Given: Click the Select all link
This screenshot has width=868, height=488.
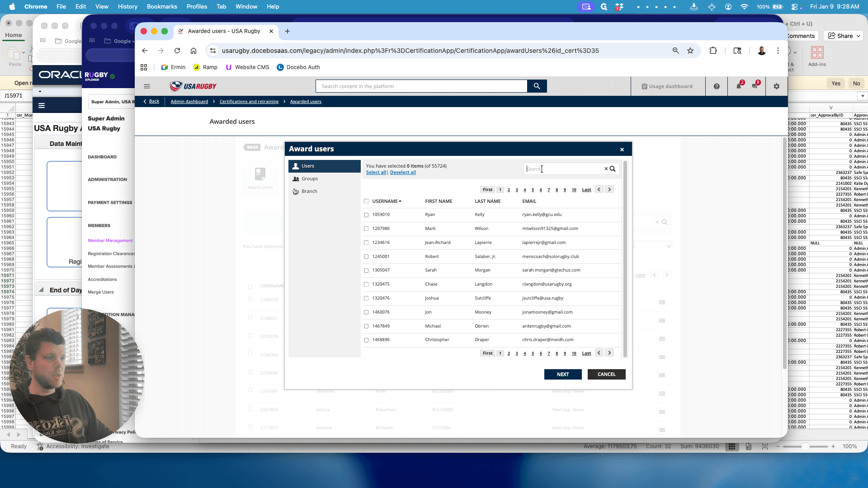Looking at the screenshot, I should click(376, 172).
